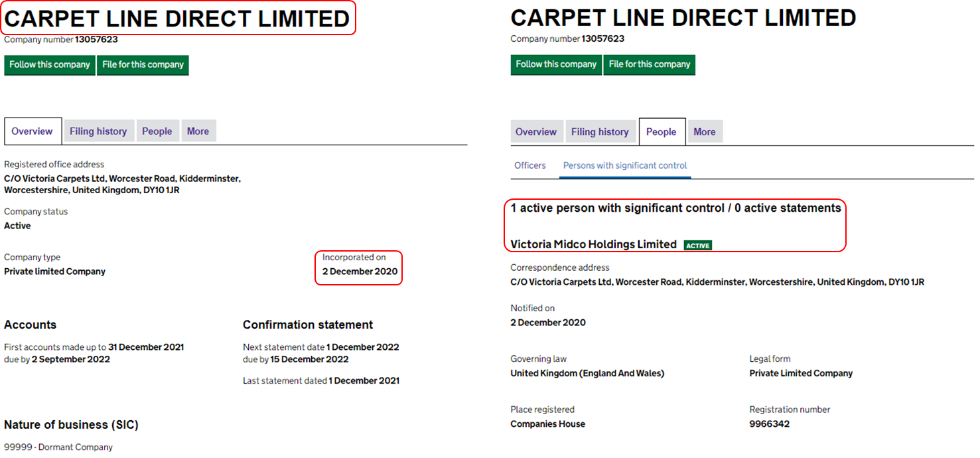
Task: Click SIC code 99999 - Dormant Company
Action: (x=58, y=447)
